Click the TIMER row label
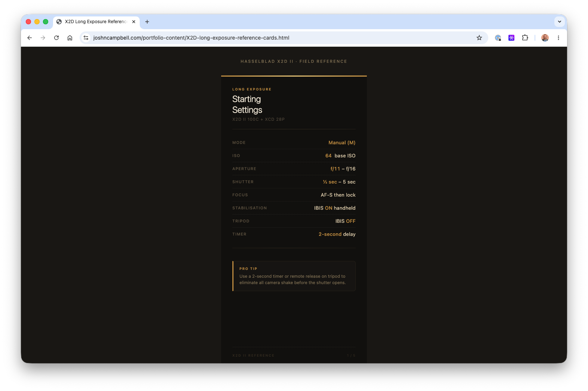 click(239, 234)
